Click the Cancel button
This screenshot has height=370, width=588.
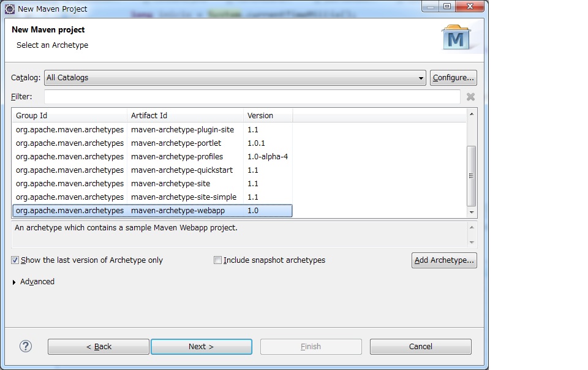pyautogui.click(x=420, y=346)
